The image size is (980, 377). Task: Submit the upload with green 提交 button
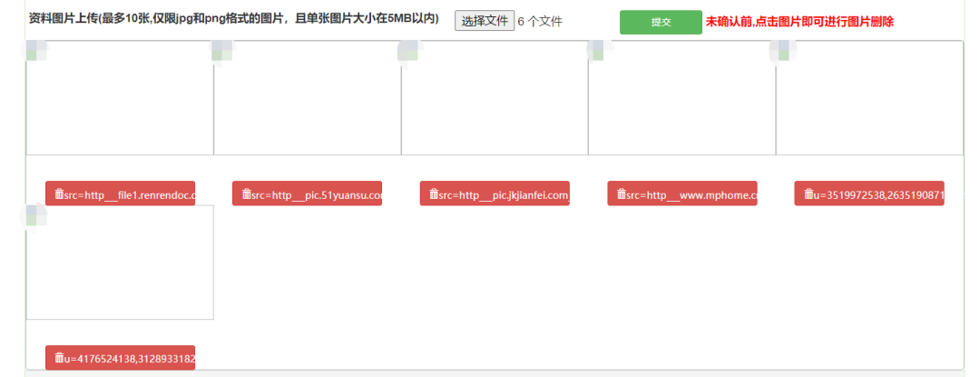tap(661, 22)
